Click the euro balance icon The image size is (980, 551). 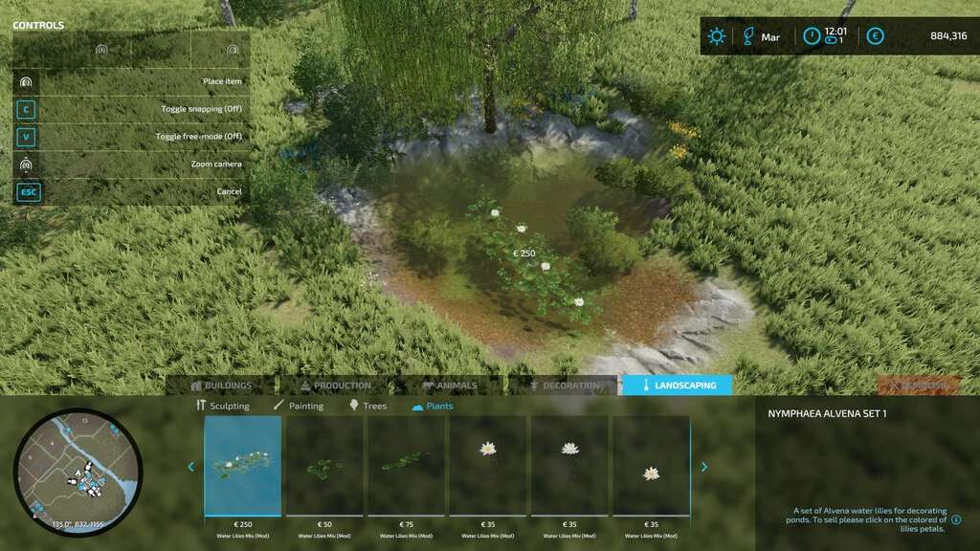pos(875,36)
